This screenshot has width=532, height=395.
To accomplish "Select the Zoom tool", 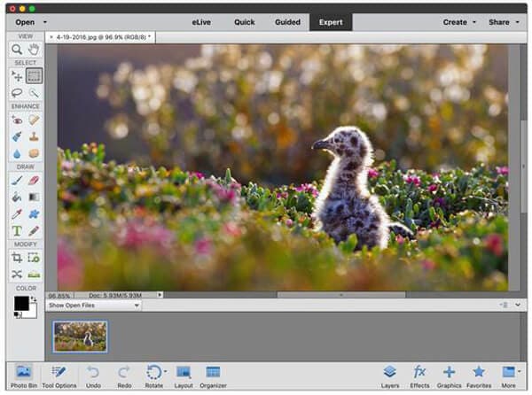I will pos(17,50).
